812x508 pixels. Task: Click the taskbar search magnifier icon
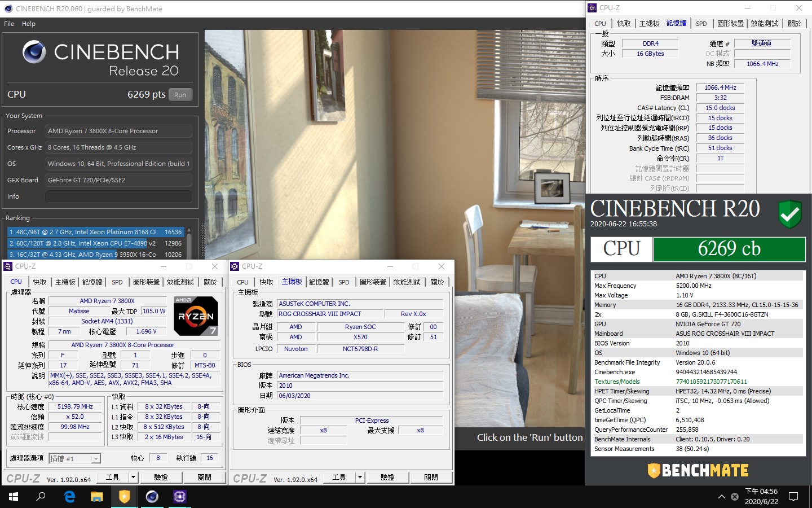tap(41, 497)
